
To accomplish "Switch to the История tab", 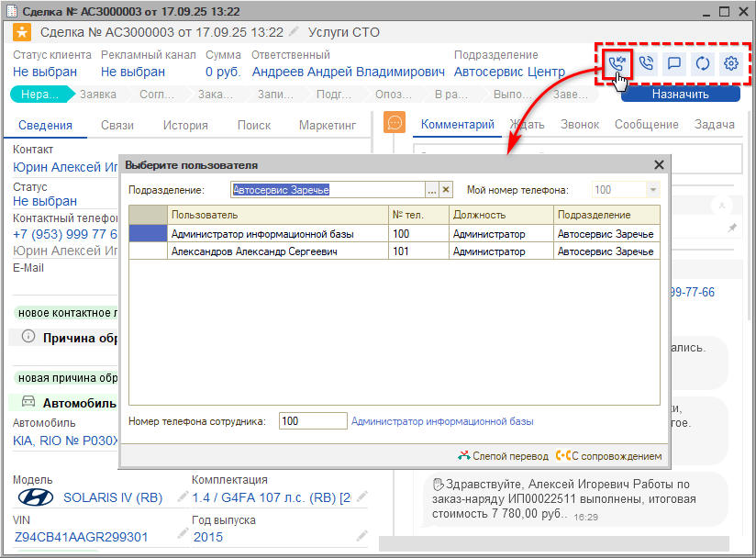I will pos(185,126).
